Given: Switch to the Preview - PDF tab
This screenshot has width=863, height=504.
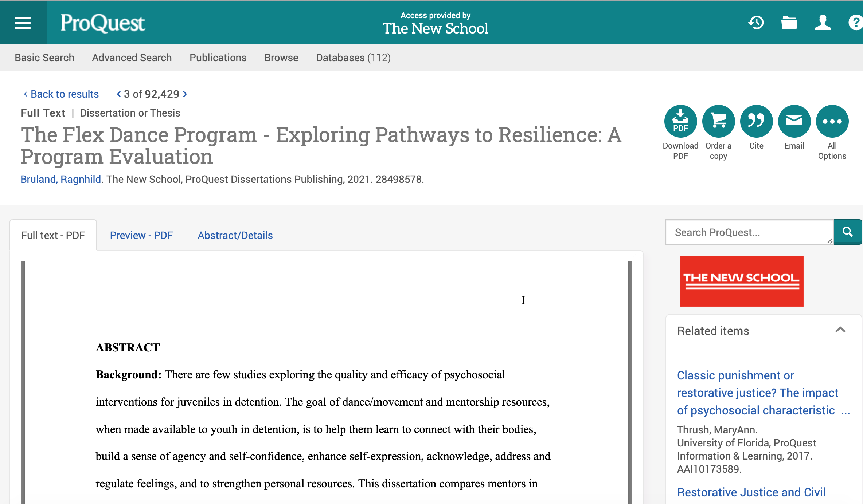Looking at the screenshot, I should click(x=141, y=235).
